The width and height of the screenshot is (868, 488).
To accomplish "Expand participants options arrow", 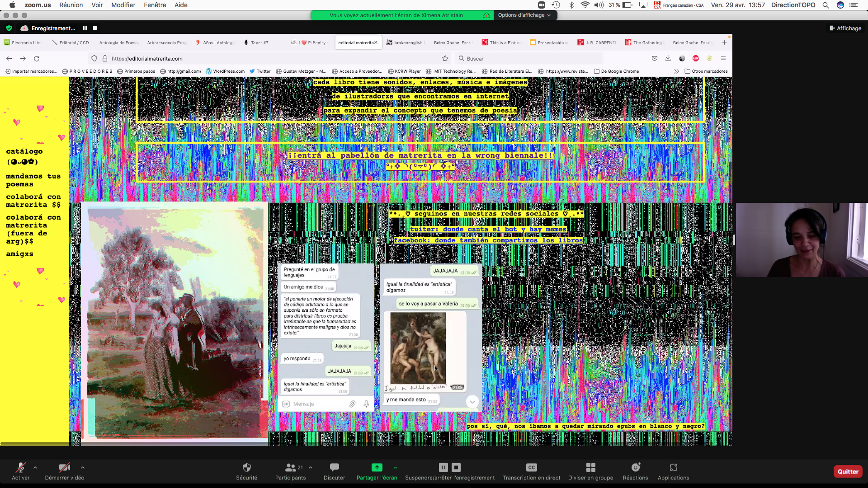I will tap(311, 468).
